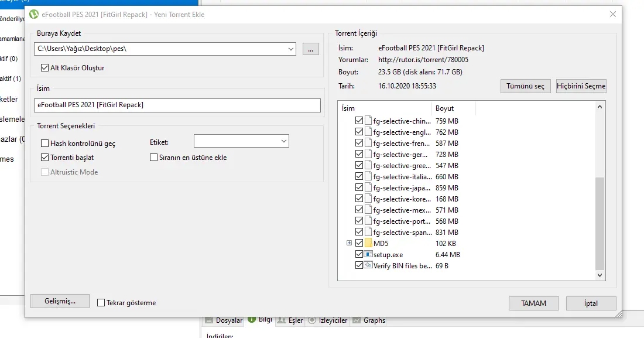
Task: Click the fg-selective-chin file icon
Action: click(368, 121)
